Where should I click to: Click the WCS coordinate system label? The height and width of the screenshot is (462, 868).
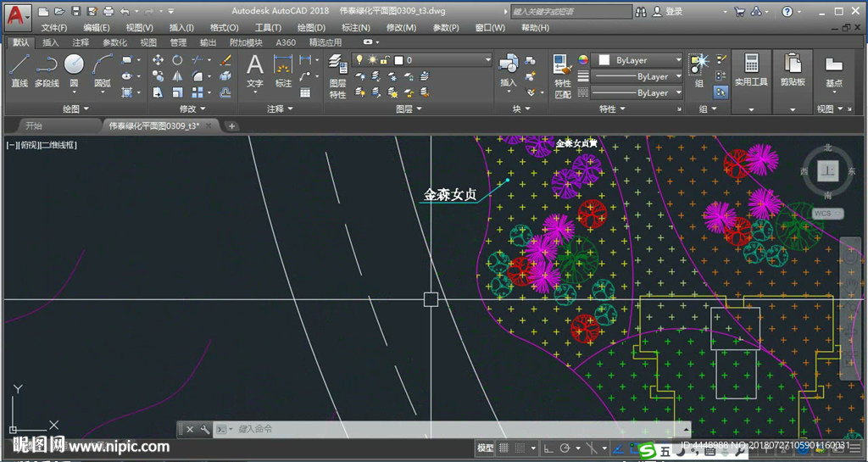point(827,213)
